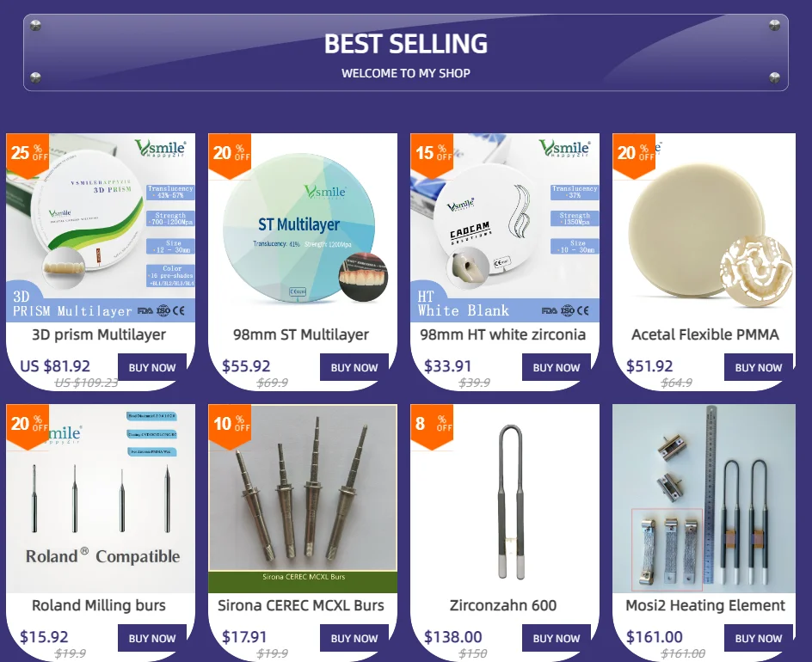Screen dimensions: 812x662
Task: Click the 25% OFF badge on 3D prism
Action: point(28,156)
